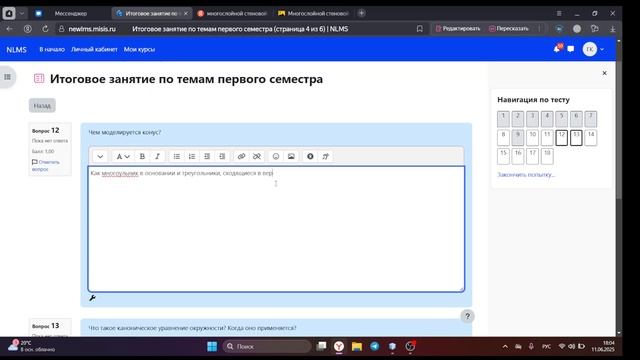Click the Пересказать browser button

pyautogui.click(x=509, y=29)
